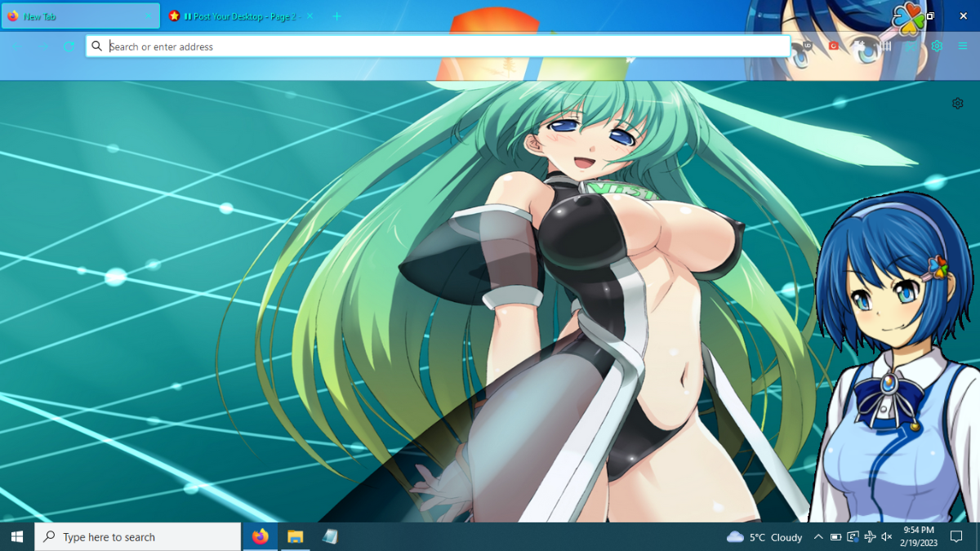Open the date and time calendar flyout
This screenshot has height=551, width=980.
(x=920, y=536)
